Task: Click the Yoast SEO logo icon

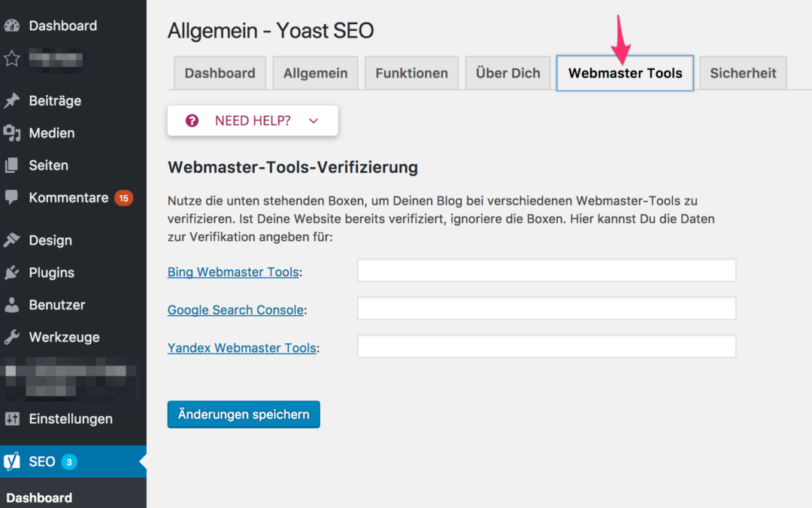Action: (12, 462)
